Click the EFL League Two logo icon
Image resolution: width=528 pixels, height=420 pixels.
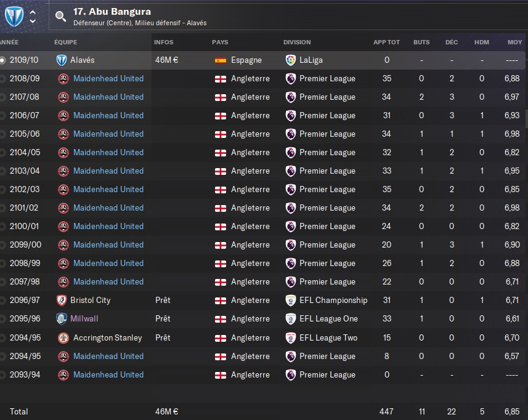[x=290, y=337]
